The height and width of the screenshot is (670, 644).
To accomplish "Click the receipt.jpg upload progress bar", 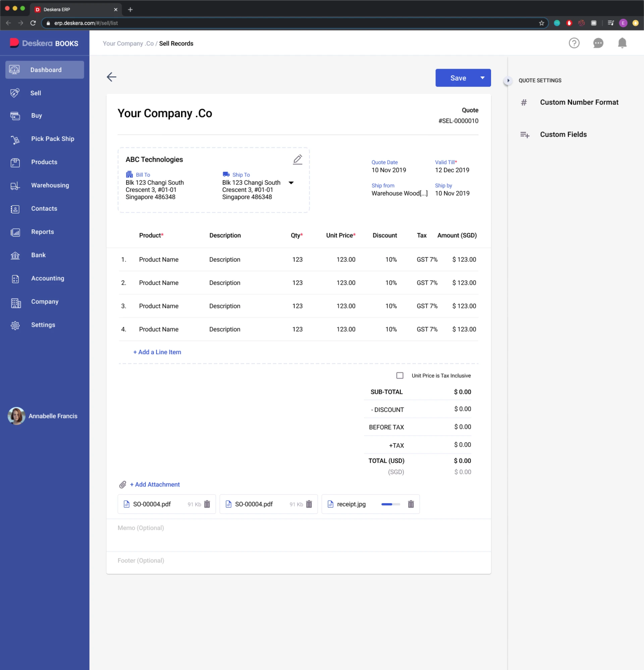I will [391, 504].
